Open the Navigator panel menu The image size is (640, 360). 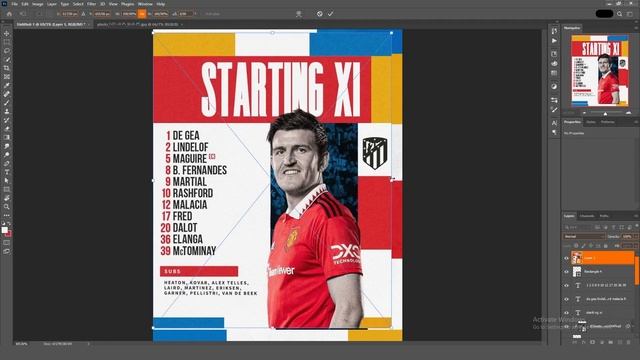pyautogui.click(x=636, y=28)
